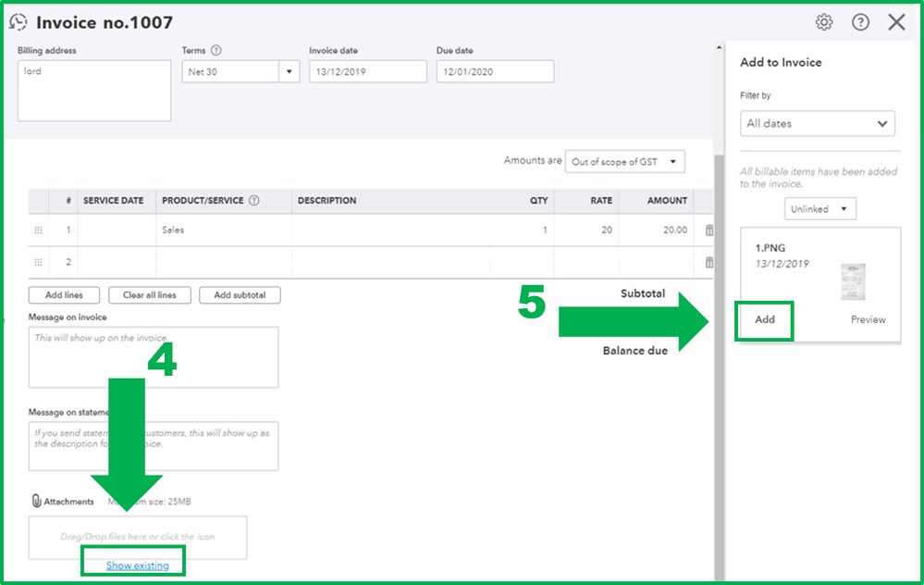Click the Message on invoice box
This screenshot has width=924, height=585.
[154, 357]
